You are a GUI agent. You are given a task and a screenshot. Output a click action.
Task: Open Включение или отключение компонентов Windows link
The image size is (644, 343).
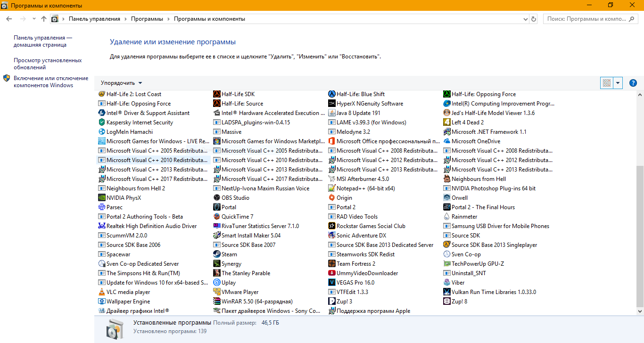coord(51,82)
